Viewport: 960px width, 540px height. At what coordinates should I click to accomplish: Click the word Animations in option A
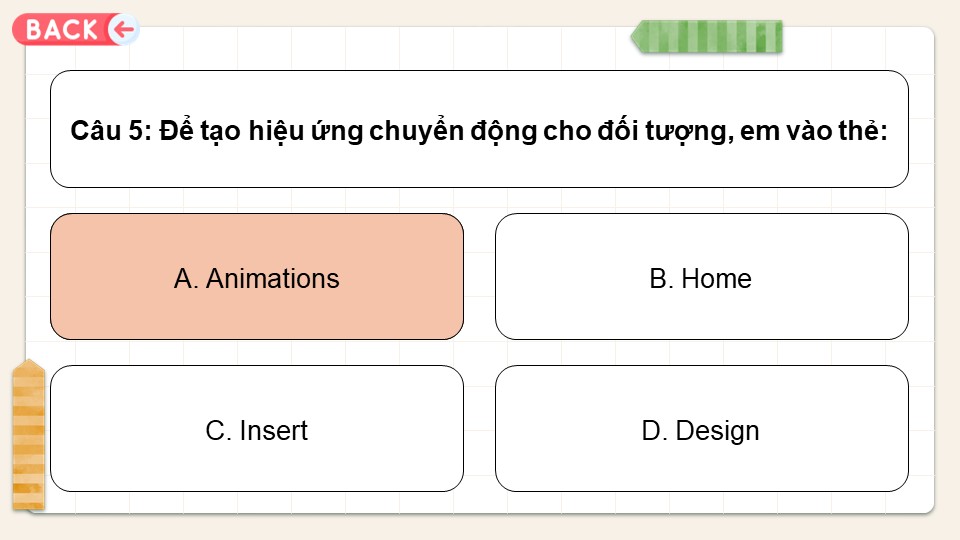tap(272, 279)
